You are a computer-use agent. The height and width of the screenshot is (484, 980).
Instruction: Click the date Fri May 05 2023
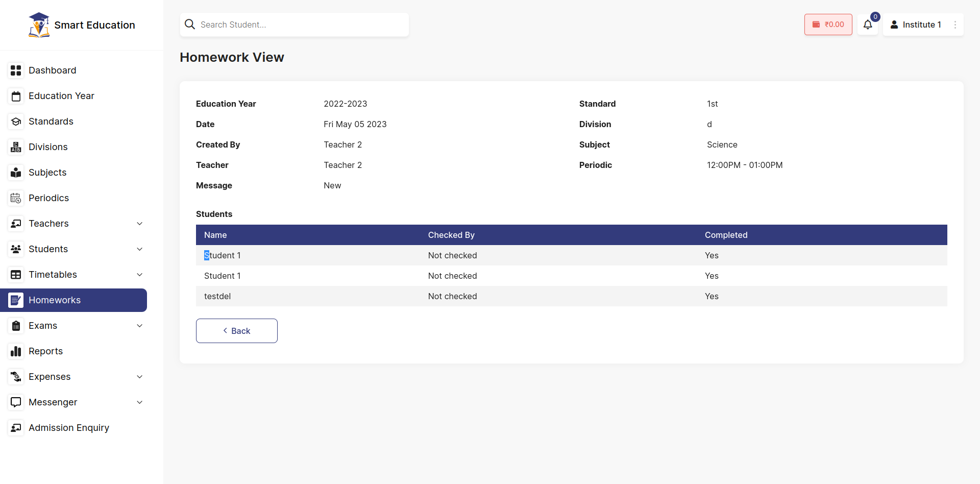(x=355, y=124)
